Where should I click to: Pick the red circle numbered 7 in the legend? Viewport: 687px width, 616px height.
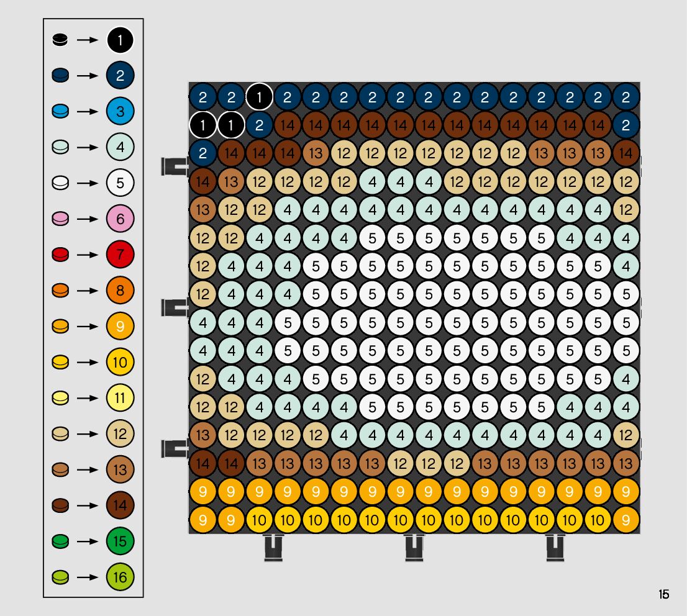click(120, 255)
